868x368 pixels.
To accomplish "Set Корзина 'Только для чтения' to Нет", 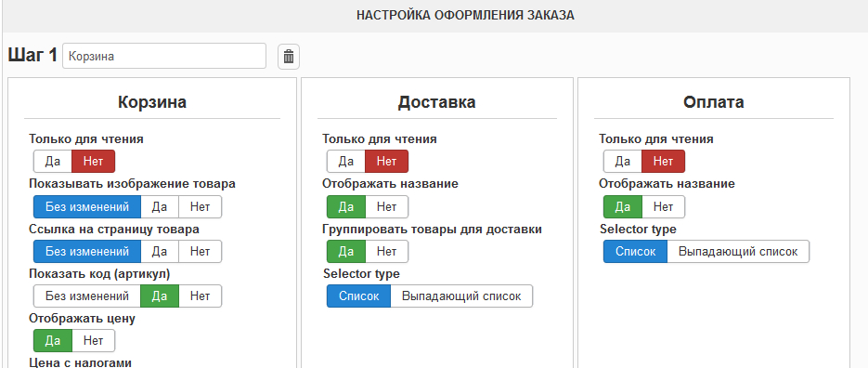I will (94, 162).
